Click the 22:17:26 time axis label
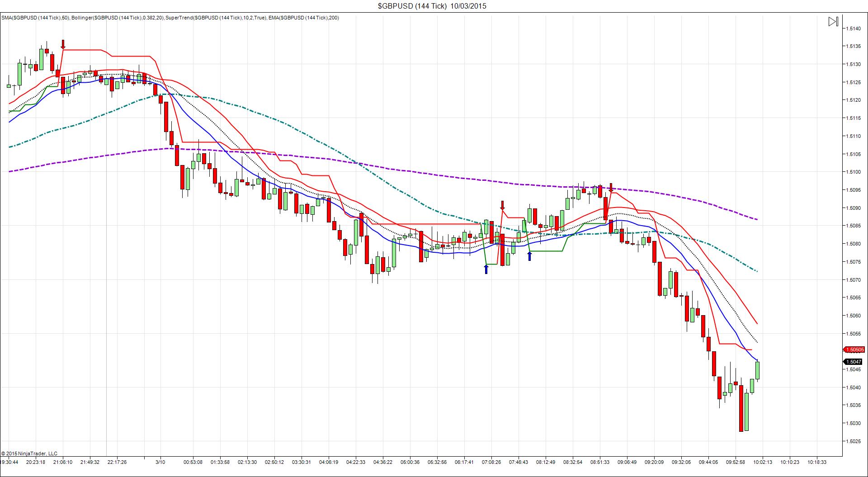This screenshot has width=868, height=477. 117,462
